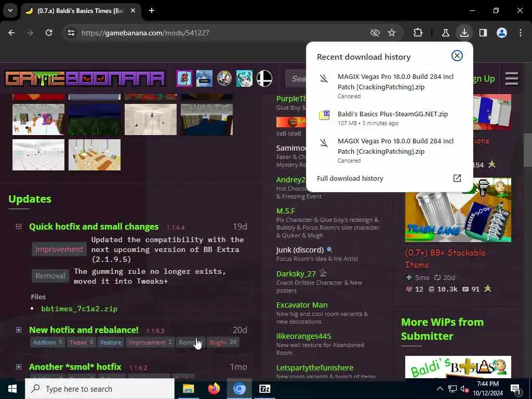The image size is (532, 399).
Task: Reload the current page
Action: (49, 33)
